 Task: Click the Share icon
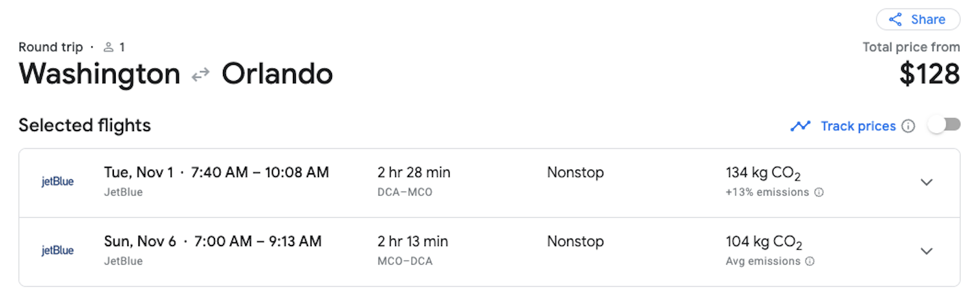tap(895, 20)
